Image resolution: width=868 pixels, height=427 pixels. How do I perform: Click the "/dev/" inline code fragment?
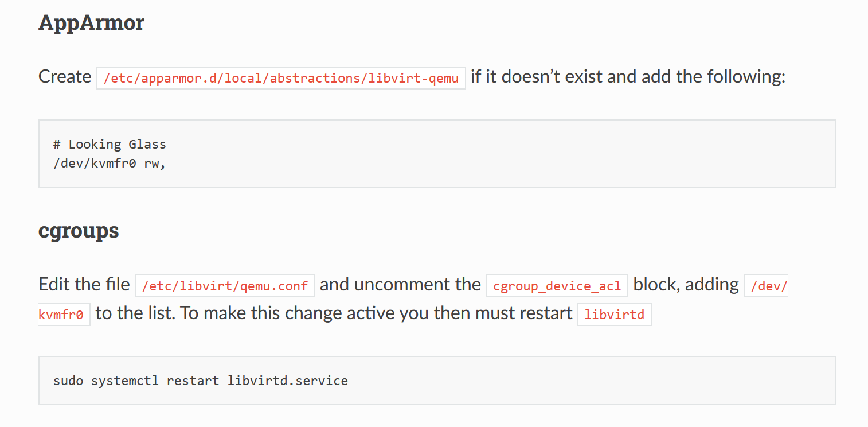tap(768, 286)
